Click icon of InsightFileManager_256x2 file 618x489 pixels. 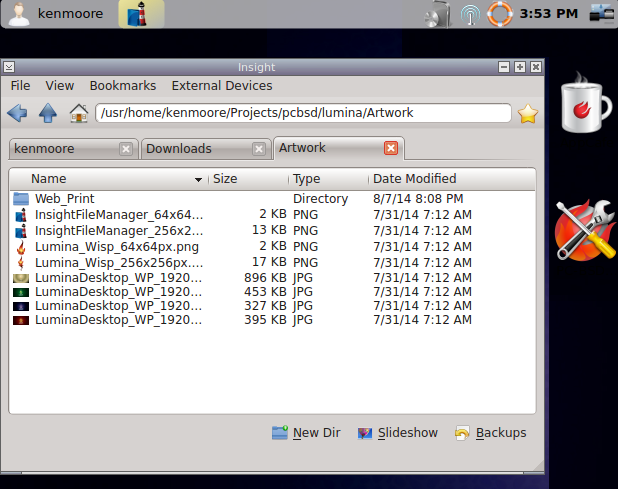tap(21, 231)
